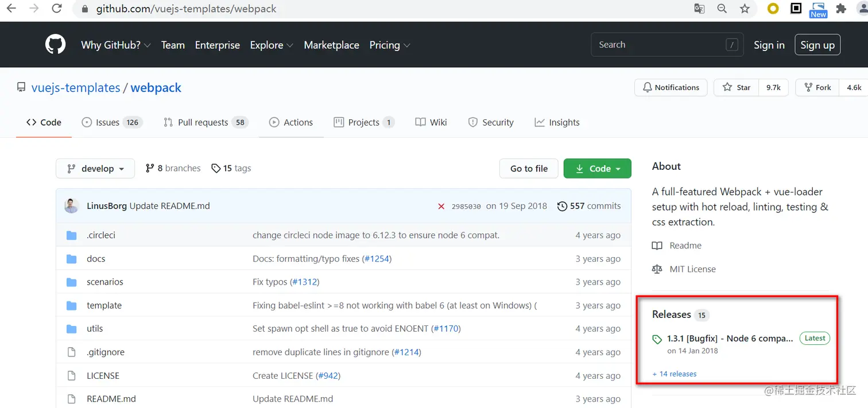Open the .gitignore file
The height and width of the screenshot is (408, 868).
tap(106, 352)
